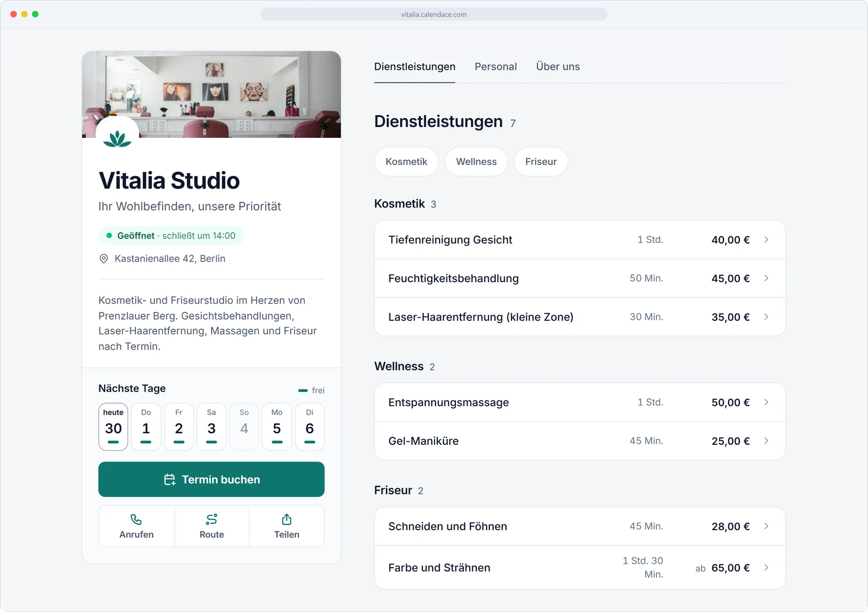The width and height of the screenshot is (868, 612).
Task: Click the Entspannungsmassage service name
Action: 449,403
